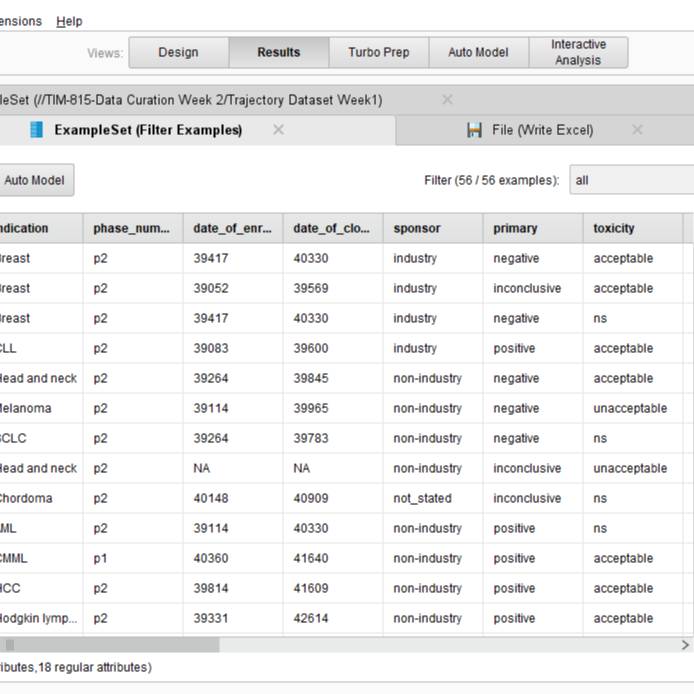The width and height of the screenshot is (694, 694).
Task: Switch to the Design view
Action: pos(178,52)
